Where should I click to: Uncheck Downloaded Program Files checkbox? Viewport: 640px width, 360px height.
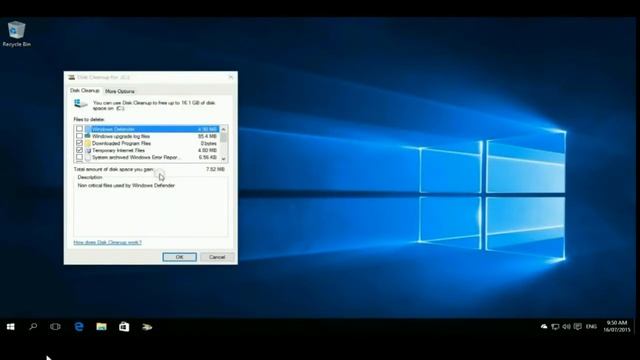tap(79, 143)
